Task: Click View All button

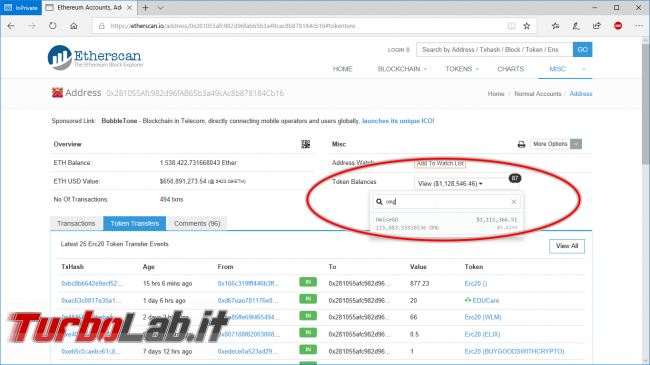Action: tap(567, 246)
